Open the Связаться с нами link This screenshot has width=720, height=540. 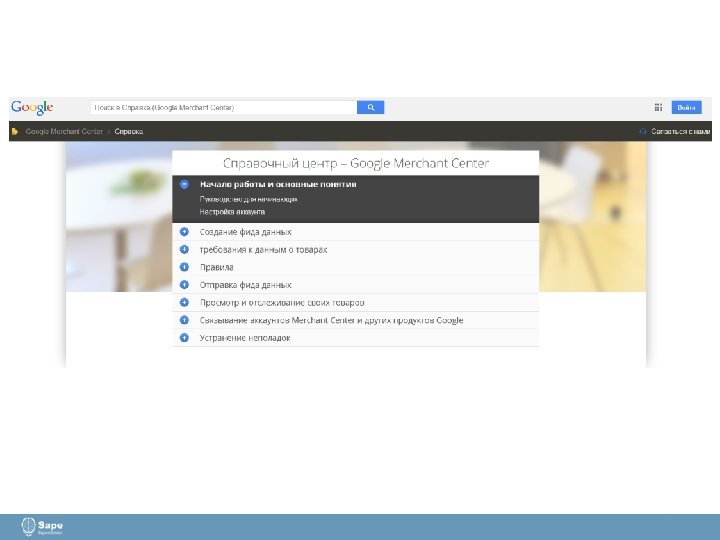681,131
